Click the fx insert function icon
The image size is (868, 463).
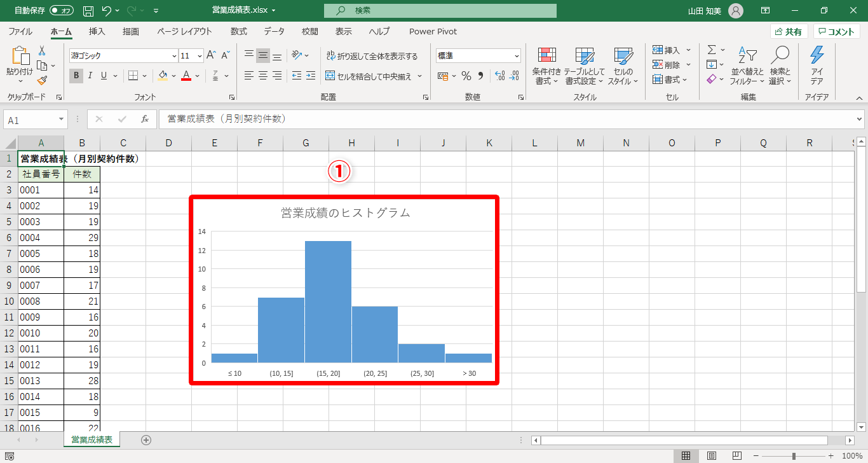coord(145,119)
